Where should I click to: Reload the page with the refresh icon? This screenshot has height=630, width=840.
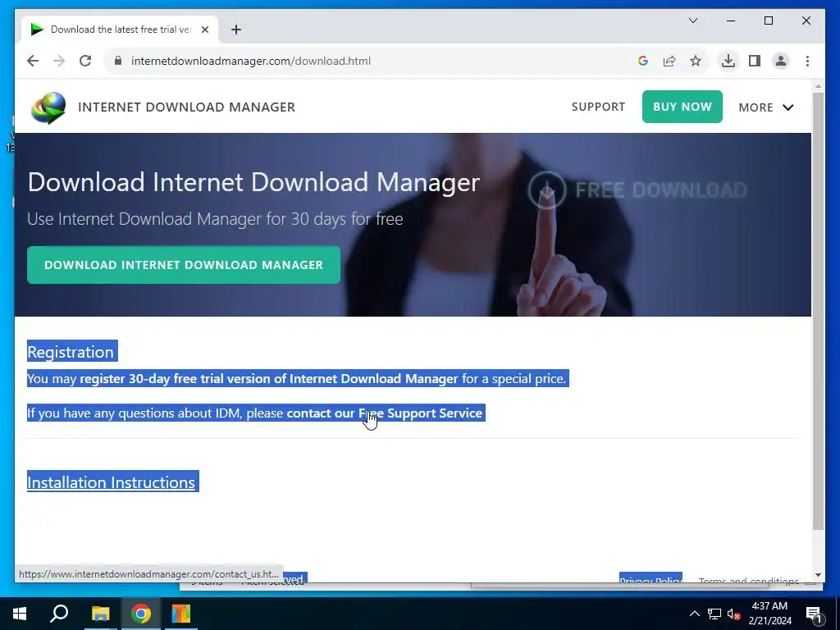click(x=85, y=61)
